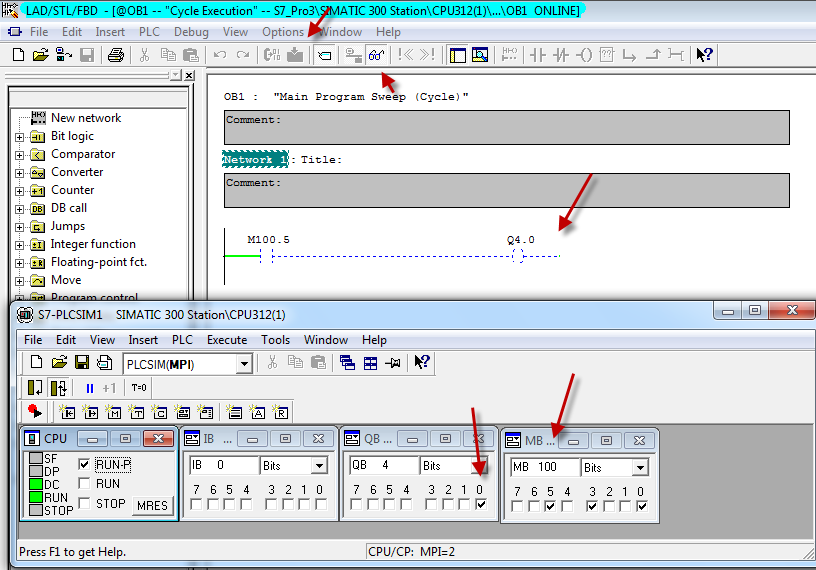
Task: Toggle the Overview panel icon
Action: pyautogui.click(x=457, y=55)
